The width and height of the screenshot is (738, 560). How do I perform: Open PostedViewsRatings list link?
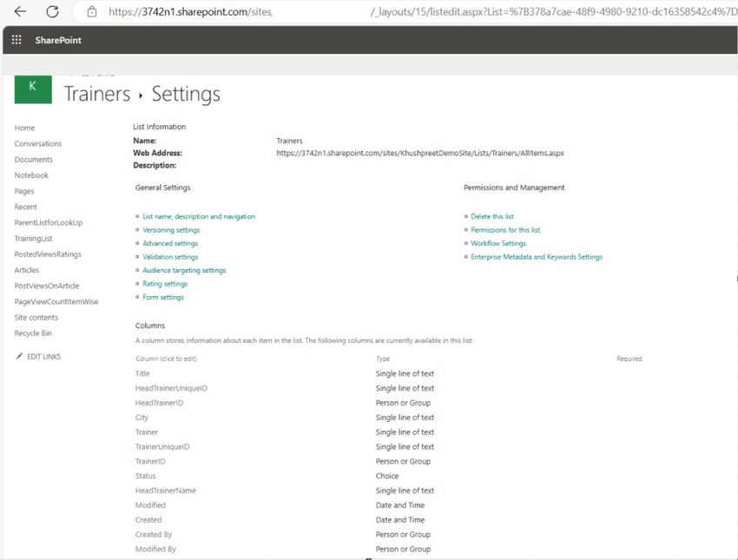(x=48, y=254)
